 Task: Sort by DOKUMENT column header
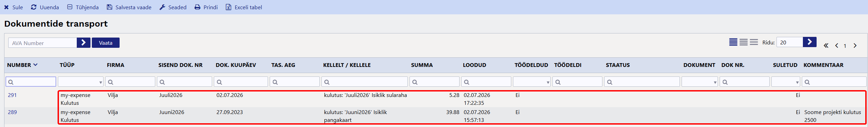coord(699,65)
